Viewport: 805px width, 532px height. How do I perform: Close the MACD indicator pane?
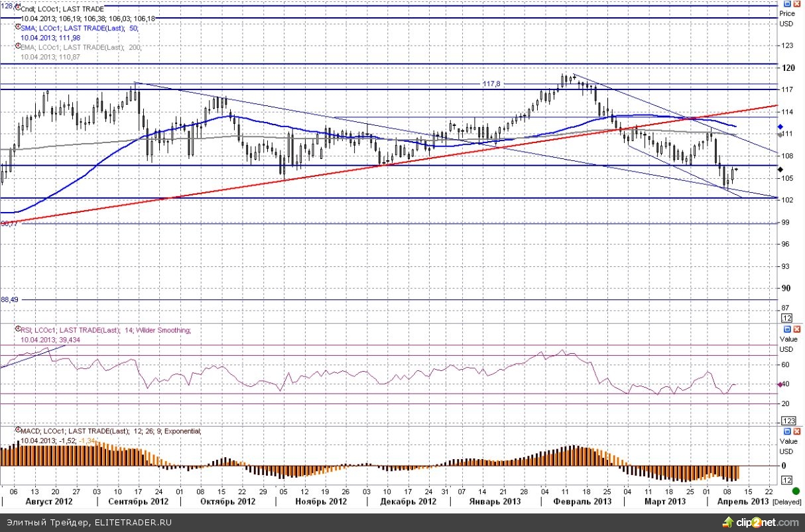795,431
